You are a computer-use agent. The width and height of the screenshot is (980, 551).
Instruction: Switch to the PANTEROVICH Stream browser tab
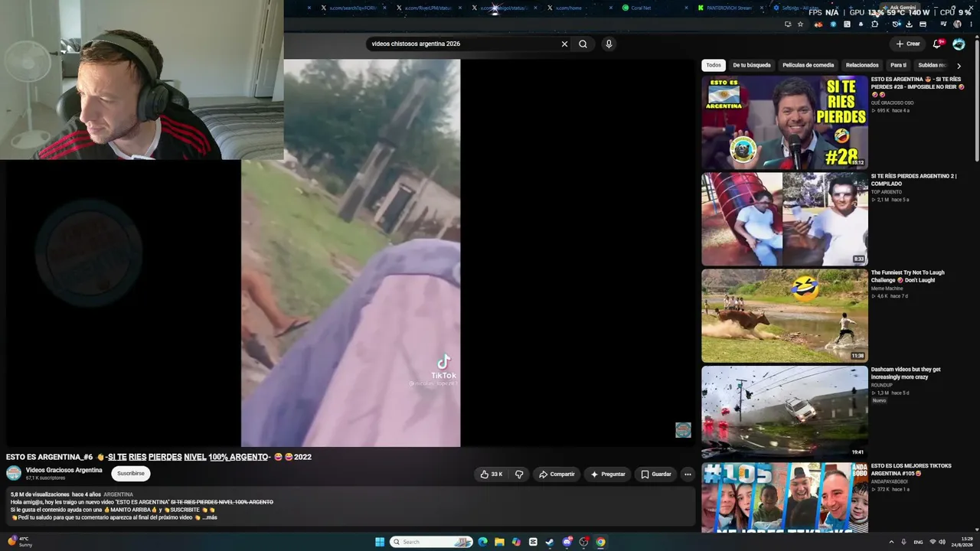pos(727,8)
